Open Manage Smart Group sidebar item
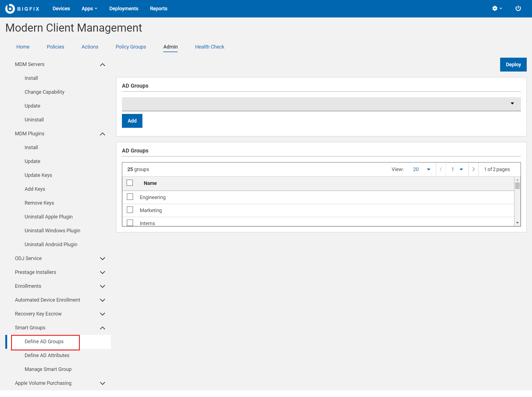 click(x=48, y=369)
